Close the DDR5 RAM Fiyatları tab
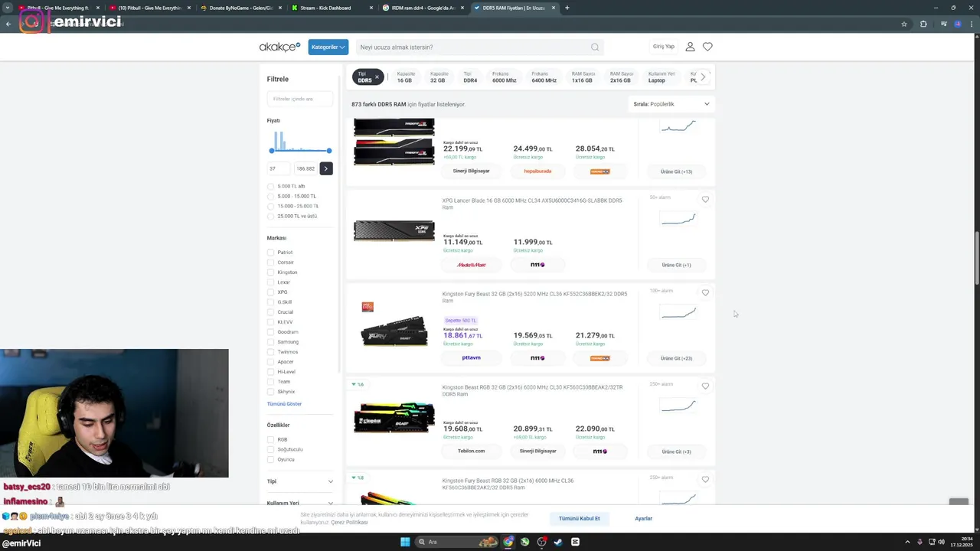 click(x=554, y=8)
